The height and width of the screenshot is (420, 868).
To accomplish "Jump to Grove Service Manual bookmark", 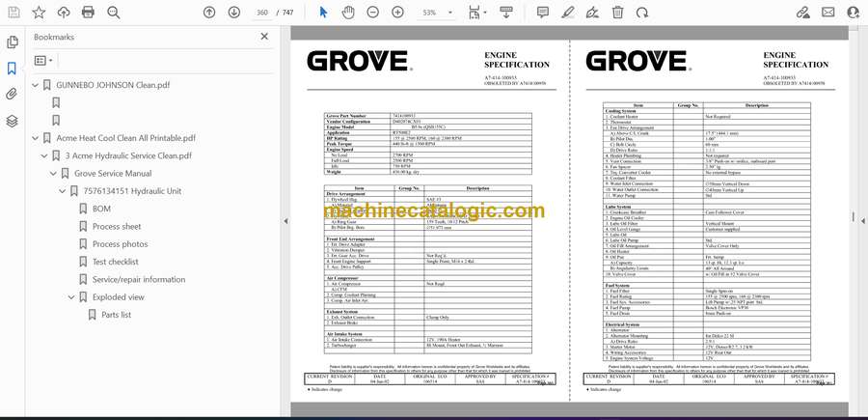I will [x=113, y=174].
